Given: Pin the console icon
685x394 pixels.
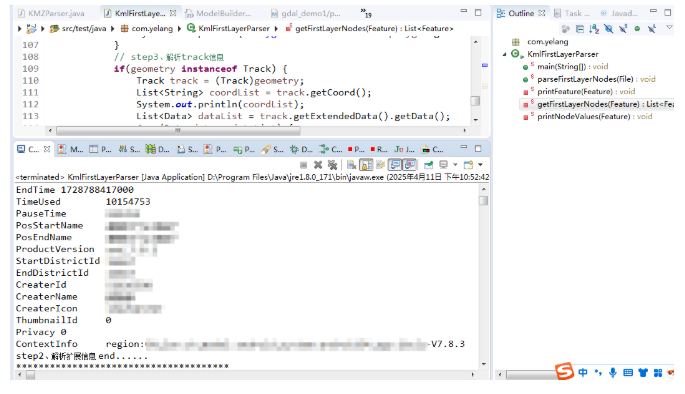Looking at the screenshot, I should 429,165.
